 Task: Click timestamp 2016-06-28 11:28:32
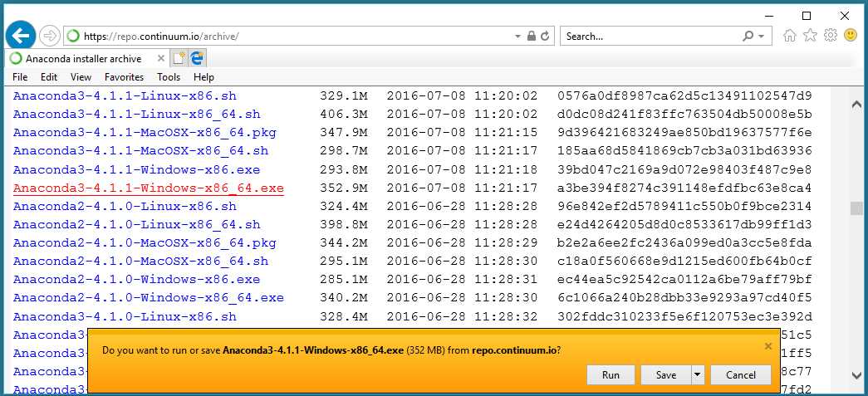click(462, 317)
